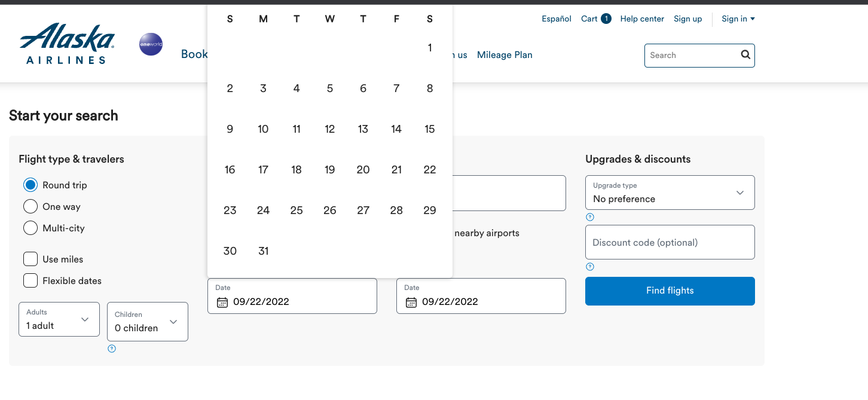Click the Find flights button
Viewport: 868px width, 400px height.
[x=670, y=291]
